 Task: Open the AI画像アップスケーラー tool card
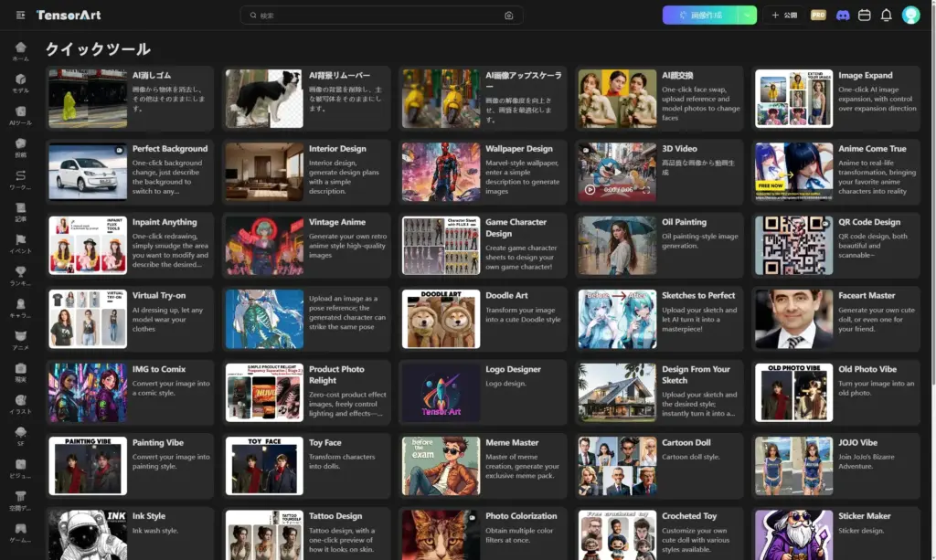(x=483, y=99)
